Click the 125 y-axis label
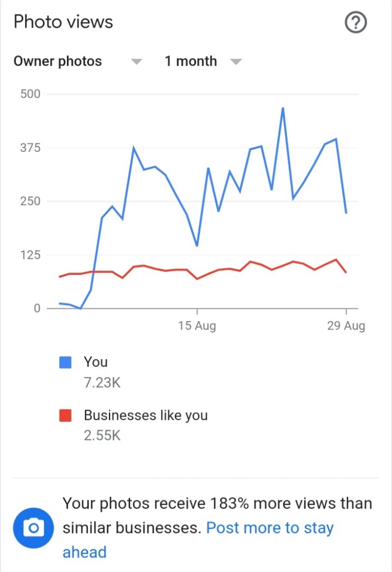The height and width of the screenshot is (572, 392). coord(31,255)
